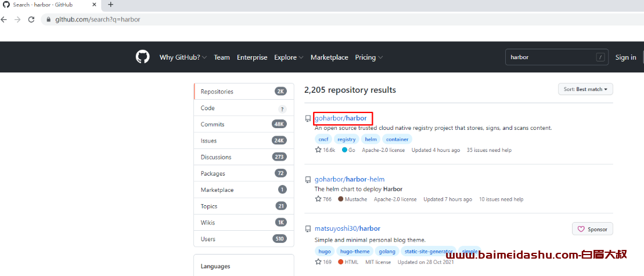Click the Languages panel heading

pyautogui.click(x=215, y=266)
